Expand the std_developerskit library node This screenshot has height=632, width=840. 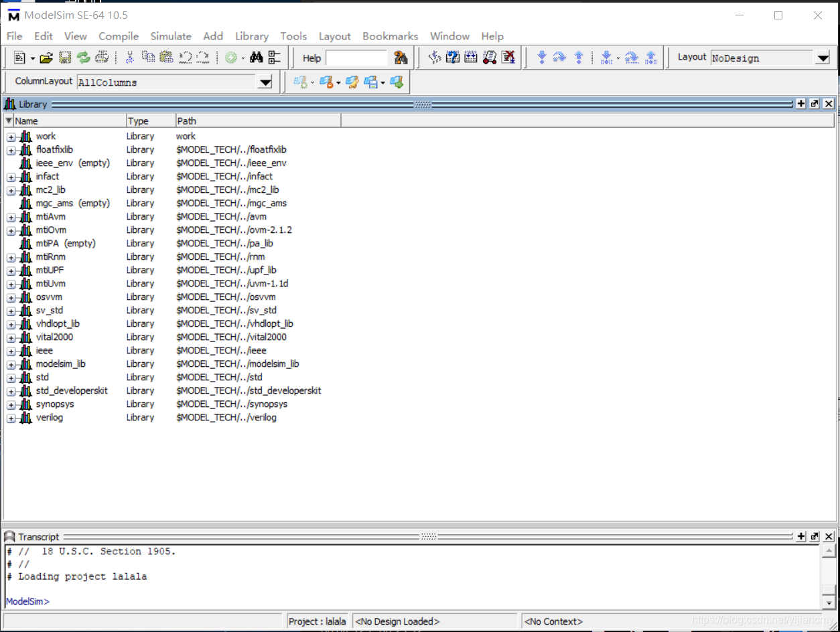pos(11,391)
